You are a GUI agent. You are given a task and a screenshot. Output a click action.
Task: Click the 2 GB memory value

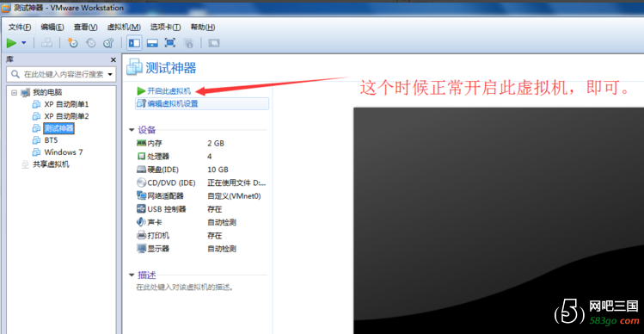[x=216, y=143]
